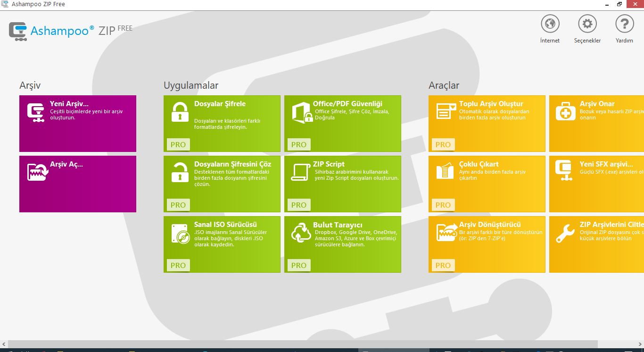Screen dimensions: 644x352
Task: Open the Internet globe icon
Action: [x=550, y=24]
